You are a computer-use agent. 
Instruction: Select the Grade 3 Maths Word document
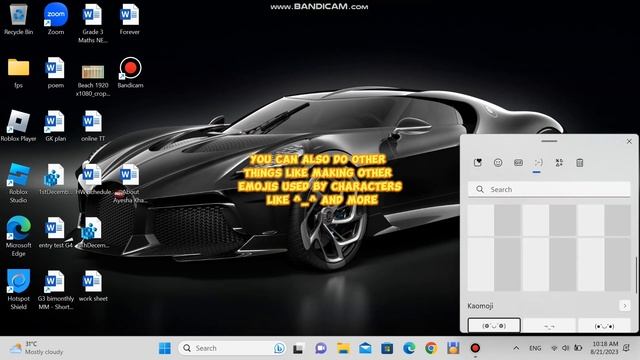pyautogui.click(x=93, y=23)
